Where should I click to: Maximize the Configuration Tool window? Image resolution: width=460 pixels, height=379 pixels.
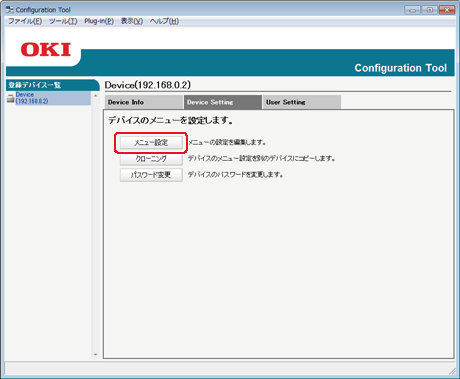point(430,10)
